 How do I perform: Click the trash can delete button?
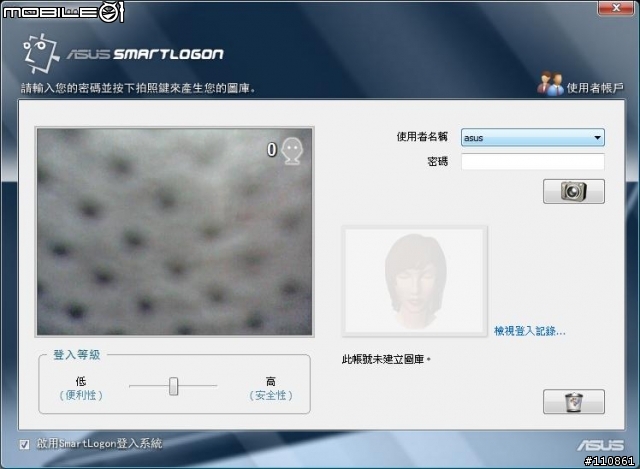click(573, 402)
